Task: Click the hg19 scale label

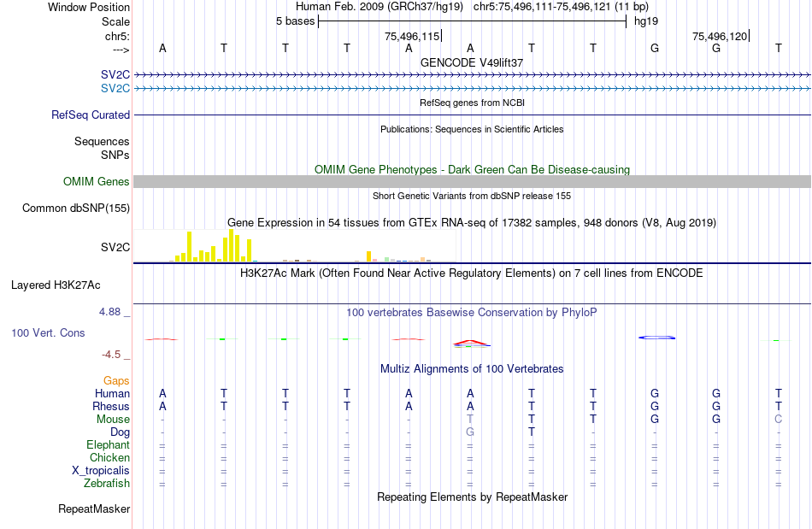Action: 646,21
